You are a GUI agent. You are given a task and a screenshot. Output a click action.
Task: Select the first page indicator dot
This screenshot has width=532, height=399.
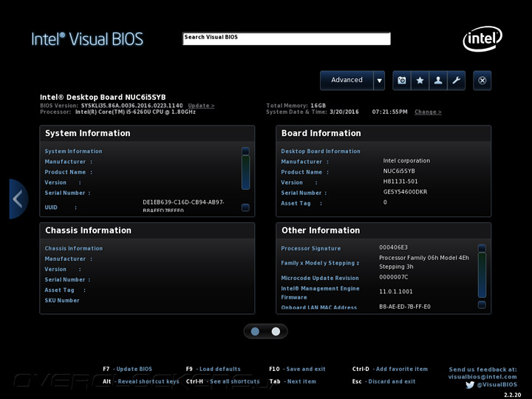coord(256,332)
